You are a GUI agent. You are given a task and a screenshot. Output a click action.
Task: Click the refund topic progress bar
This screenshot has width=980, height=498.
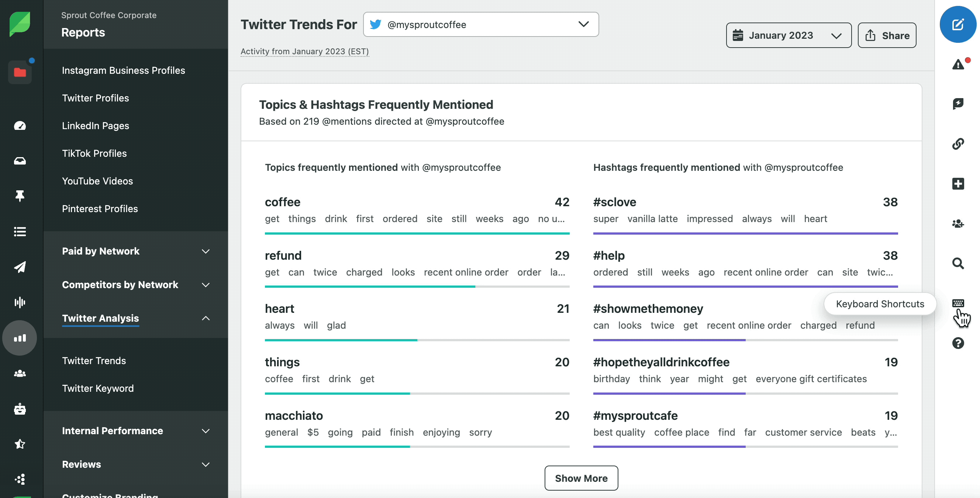click(417, 287)
